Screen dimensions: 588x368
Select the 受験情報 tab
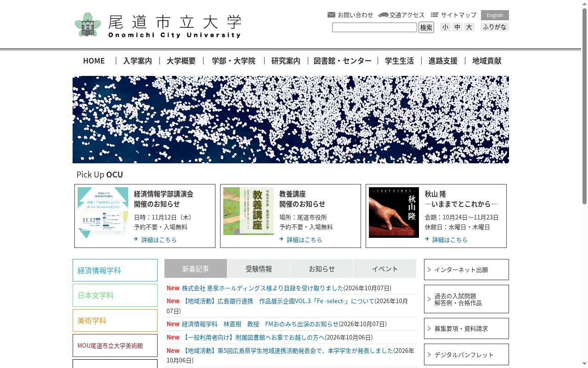pyautogui.click(x=259, y=269)
